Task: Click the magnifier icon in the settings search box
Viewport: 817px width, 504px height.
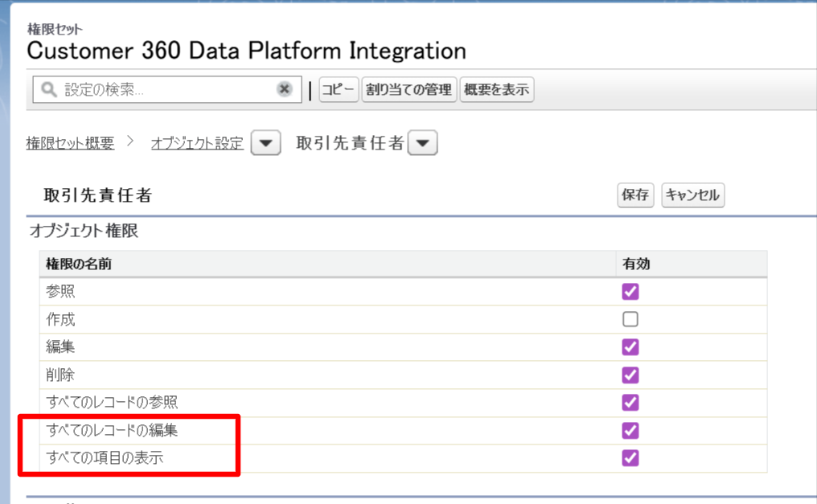Action: coord(49,89)
